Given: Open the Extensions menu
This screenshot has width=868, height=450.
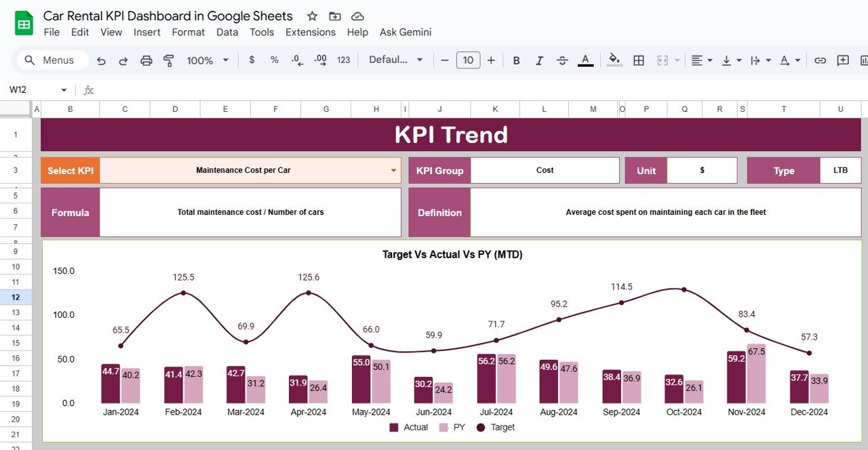Looking at the screenshot, I should pos(311,32).
